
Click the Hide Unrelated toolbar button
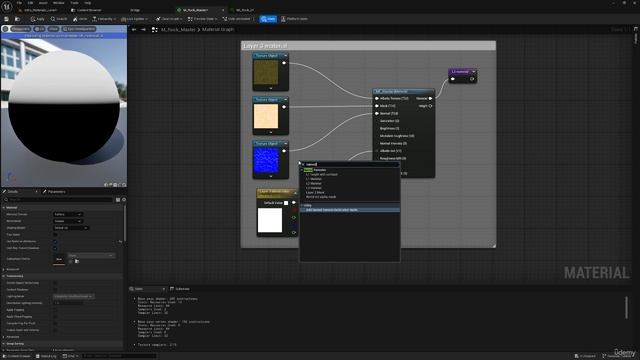click(x=237, y=19)
